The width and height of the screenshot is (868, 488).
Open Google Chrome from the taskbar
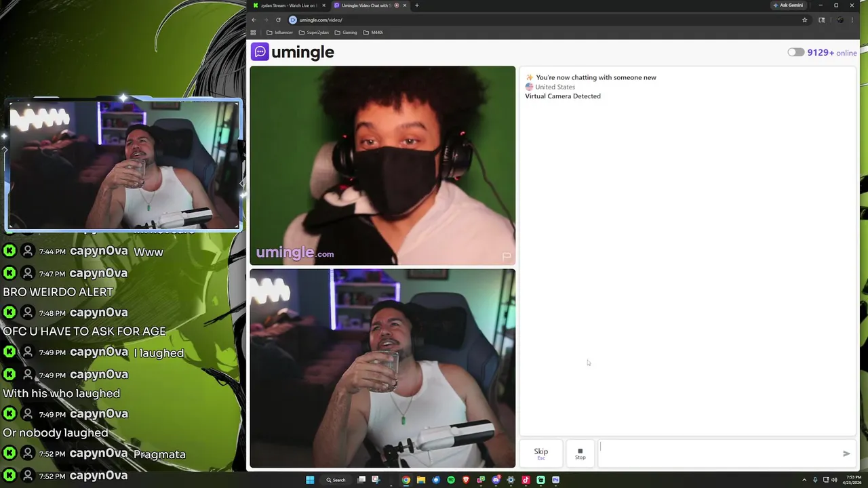coord(406,480)
